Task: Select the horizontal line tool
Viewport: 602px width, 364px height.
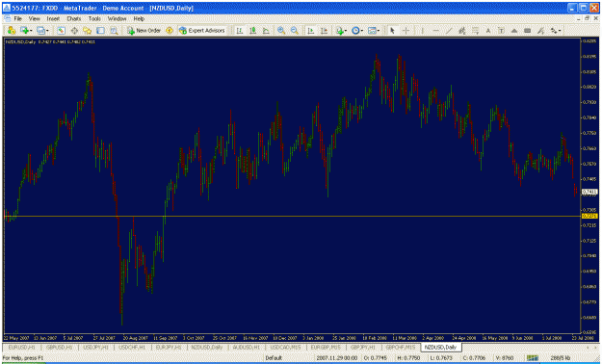Action: [x=435, y=31]
